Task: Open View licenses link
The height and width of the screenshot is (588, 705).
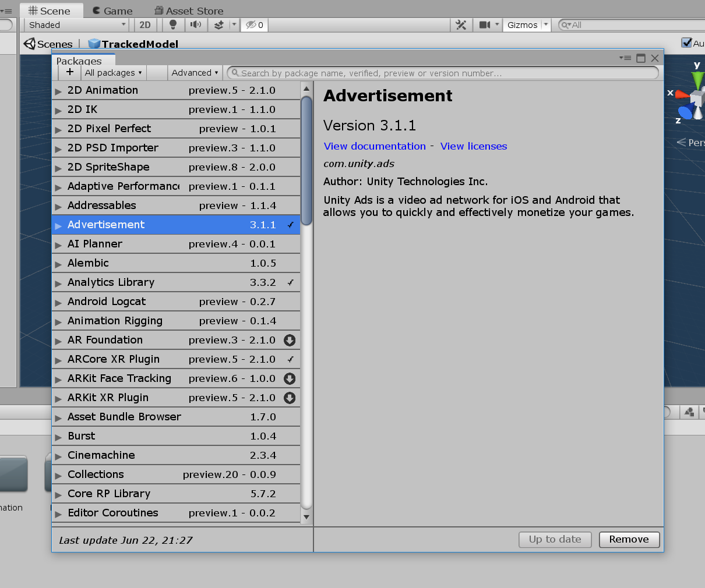Action: coord(474,146)
